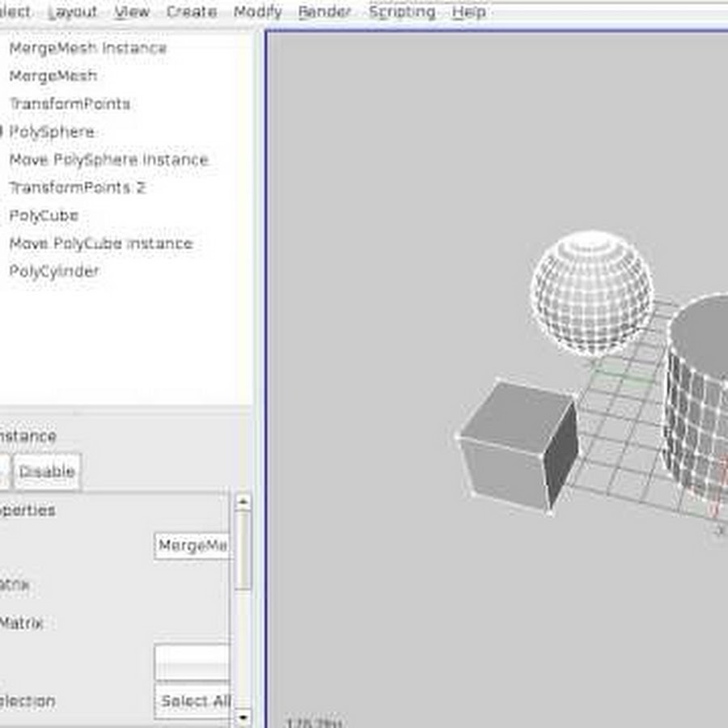This screenshot has height=728, width=728.
Task: Click the MergeMesh name input field
Action: (192, 546)
